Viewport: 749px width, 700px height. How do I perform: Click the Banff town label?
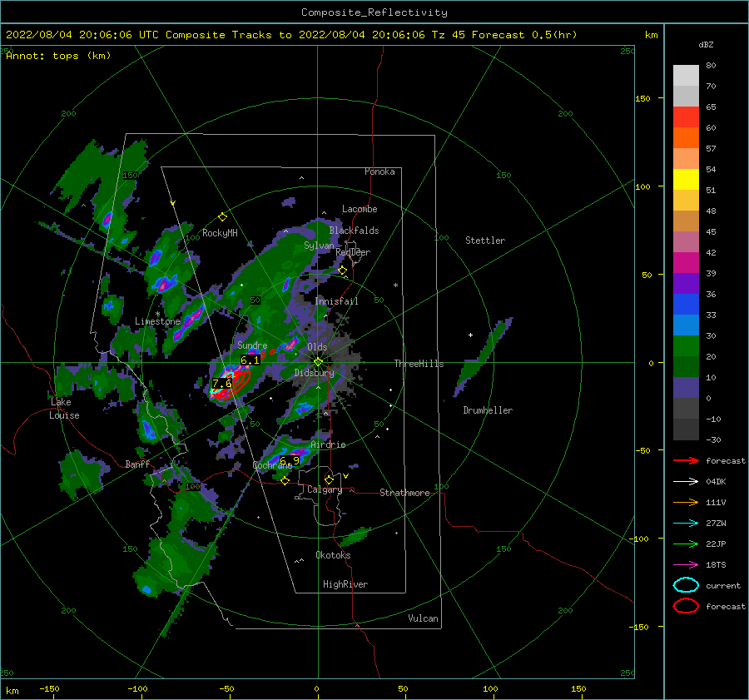tap(137, 464)
